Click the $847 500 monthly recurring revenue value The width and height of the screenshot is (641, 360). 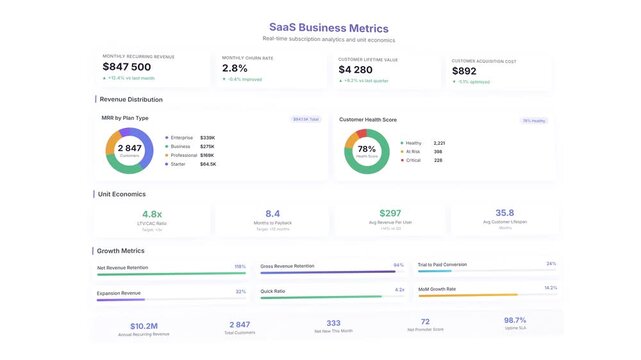[x=127, y=67]
